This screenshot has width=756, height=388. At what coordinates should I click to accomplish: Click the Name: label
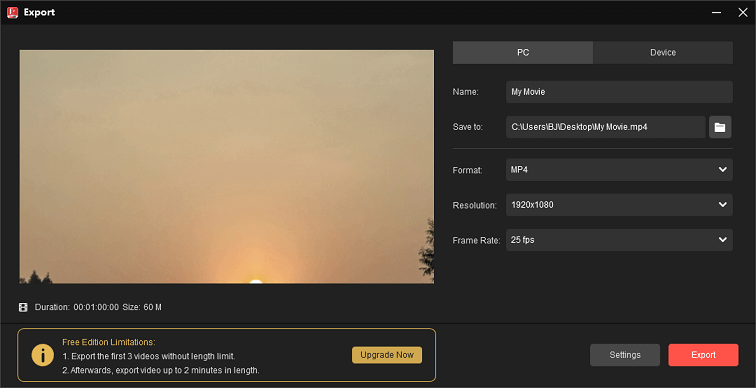tap(465, 92)
